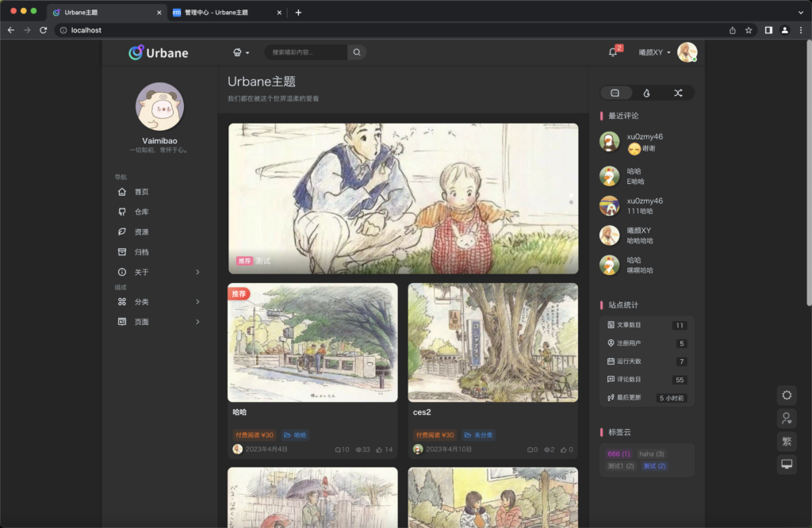Toggle traditional Chinese with 繁 button
Screen dimensions: 812x528
point(787,441)
